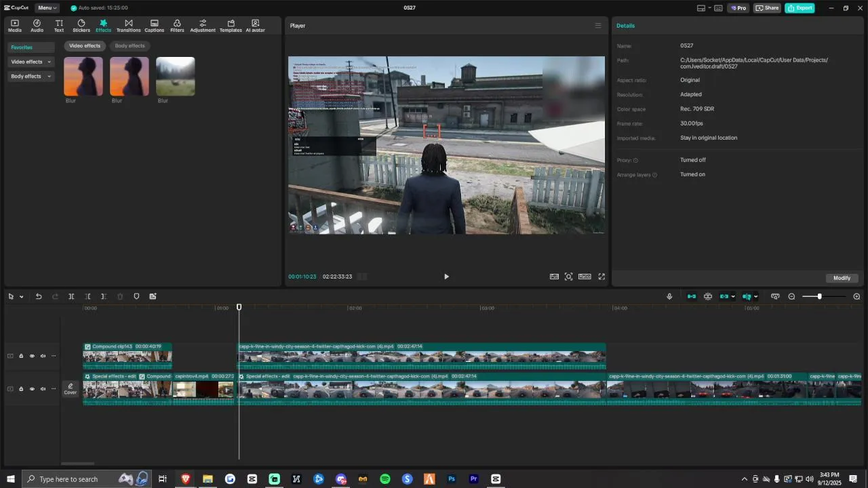This screenshot has width=868, height=488.
Task: Open the Media tab
Action: 15,26
